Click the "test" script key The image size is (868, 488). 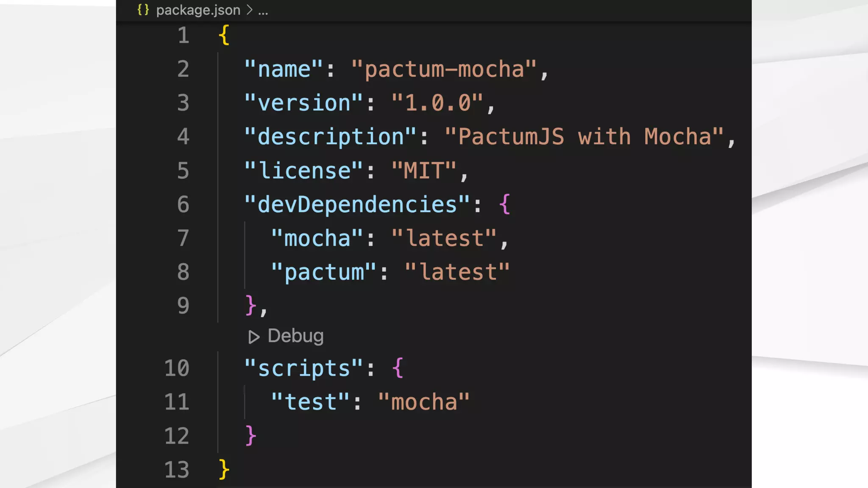310,402
